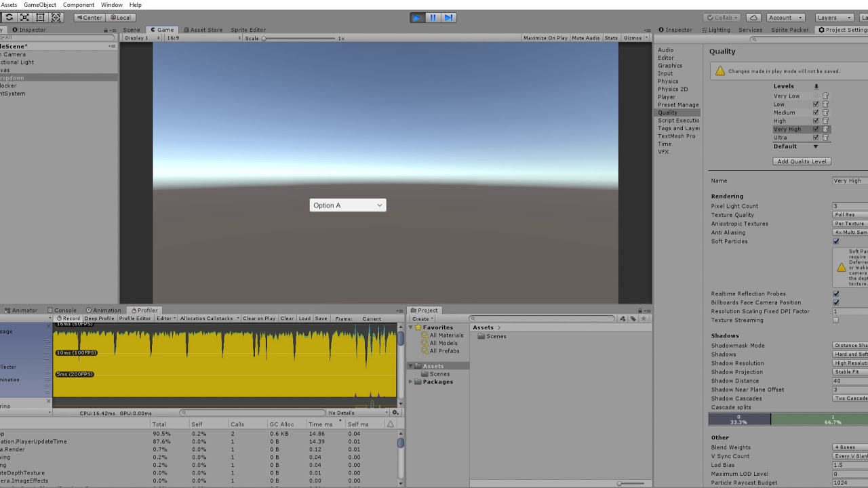The width and height of the screenshot is (868, 488).
Task: Delete the Medium quality level
Action: pos(825,113)
